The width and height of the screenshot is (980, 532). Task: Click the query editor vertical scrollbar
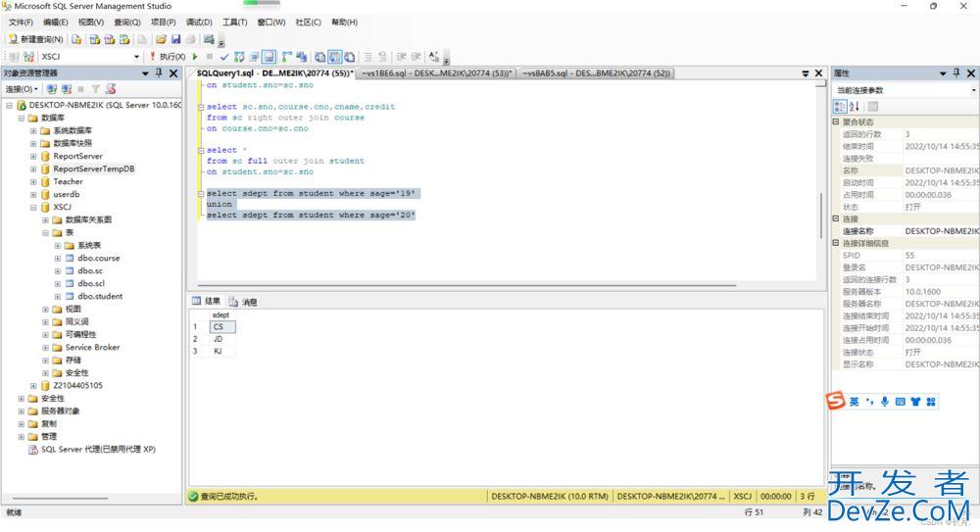[x=821, y=216]
